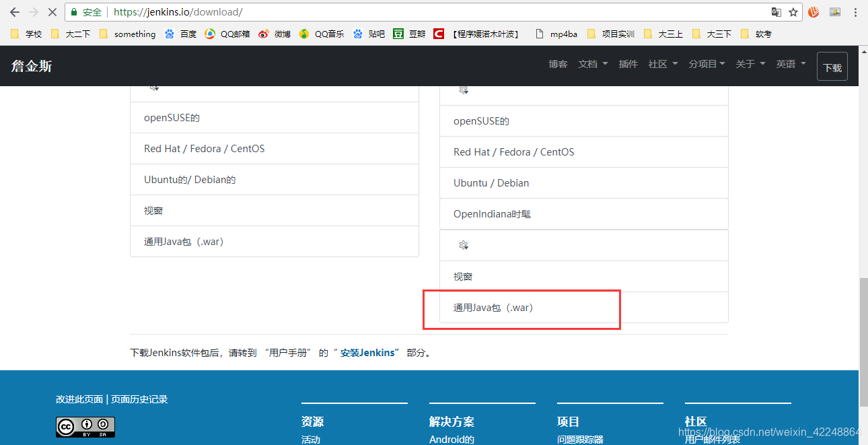
Task: Open 博客 in the navigation bar
Action: coord(558,64)
